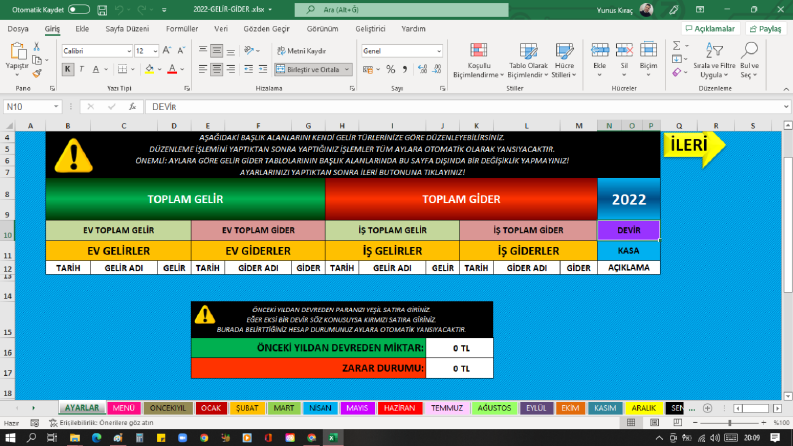
Task: Click the AutoSum sigma icon
Action: click(677, 46)
